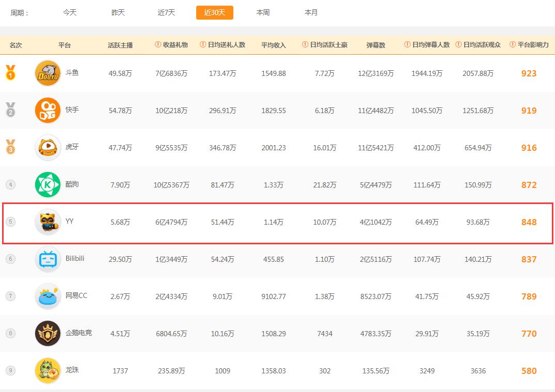
Task: Open the 酷狗 platform name link
Action: pyautogui.click(x=72, y=184)
